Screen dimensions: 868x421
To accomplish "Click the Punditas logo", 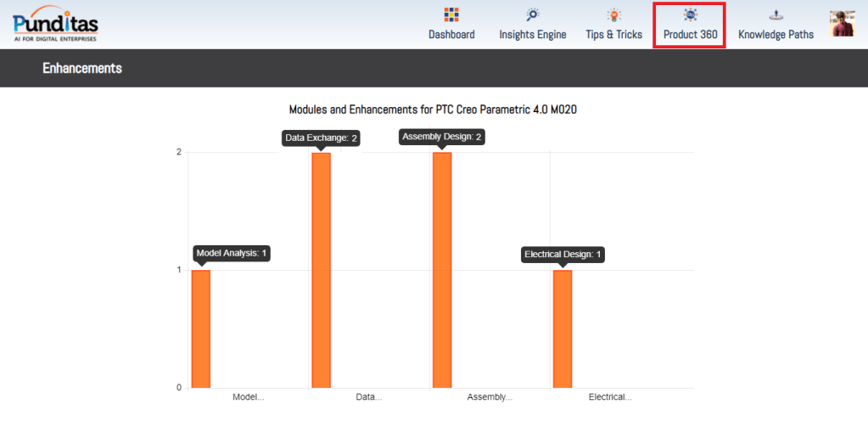I will tap(55, 24).
